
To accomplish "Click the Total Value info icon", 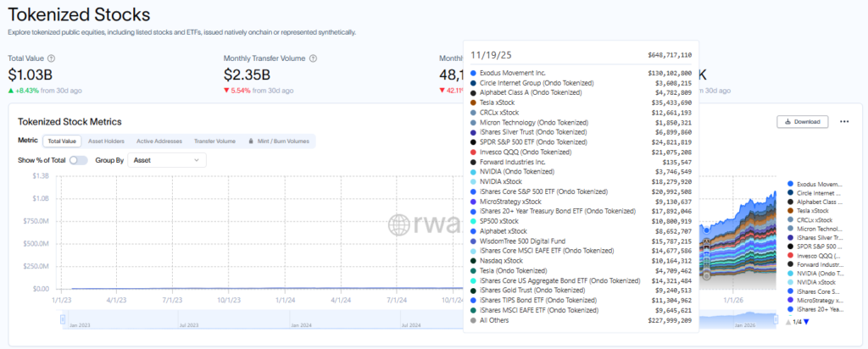I will [x=51, y=58].
